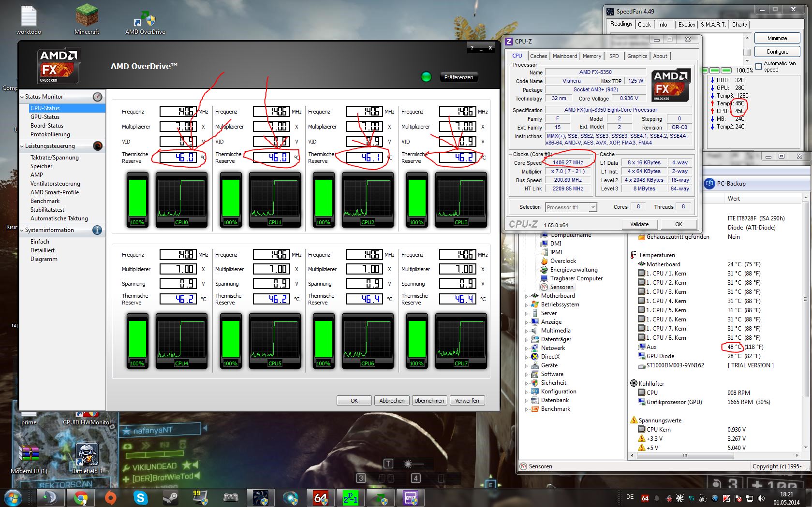Viewport: 812px width, 507px height.
Task: Click the green status indicator in AMD OverDrive
Action: click(426, 77)
